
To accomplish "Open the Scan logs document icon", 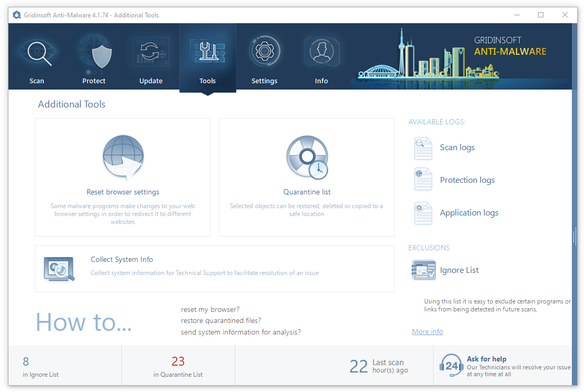I will coord(423,148).
